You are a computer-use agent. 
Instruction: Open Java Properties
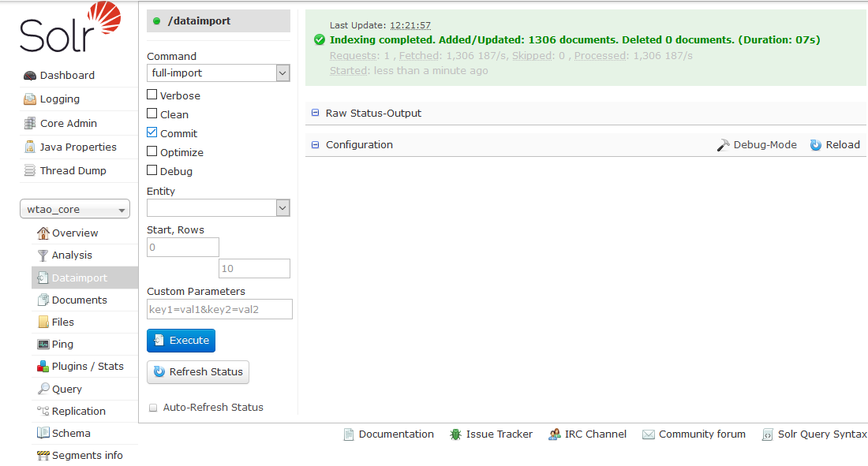tap(78, 147)
